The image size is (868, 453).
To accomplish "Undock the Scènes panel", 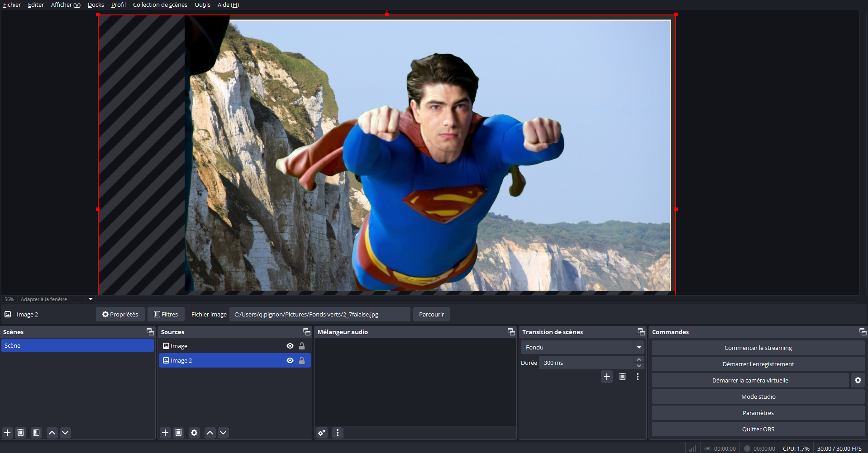I will point(150,332).
